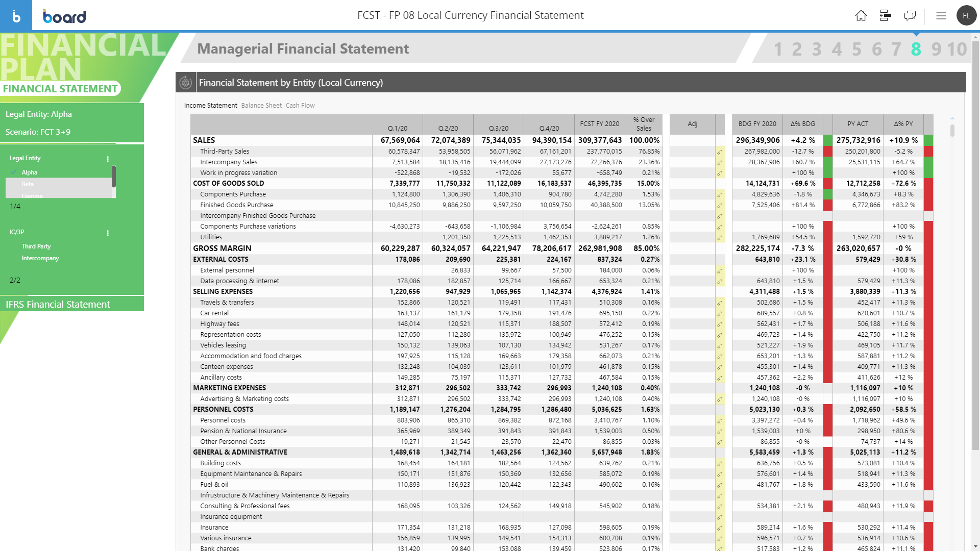The image size is (980, 551).
Task: Open the IC/3P three-dot menu
Action: (x=108, y=232)
